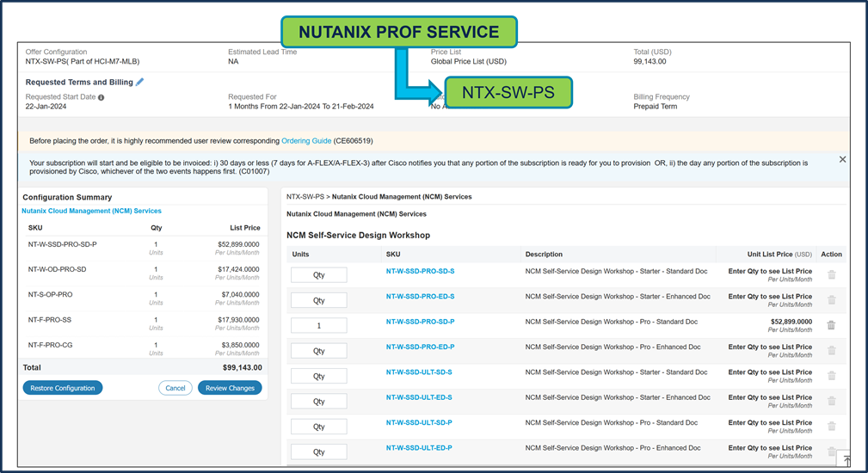Delete NT-W-SSD-ULT-ED-S row trash icon
This screenshot has width=868, height=473.
click(x=832, y=401)
